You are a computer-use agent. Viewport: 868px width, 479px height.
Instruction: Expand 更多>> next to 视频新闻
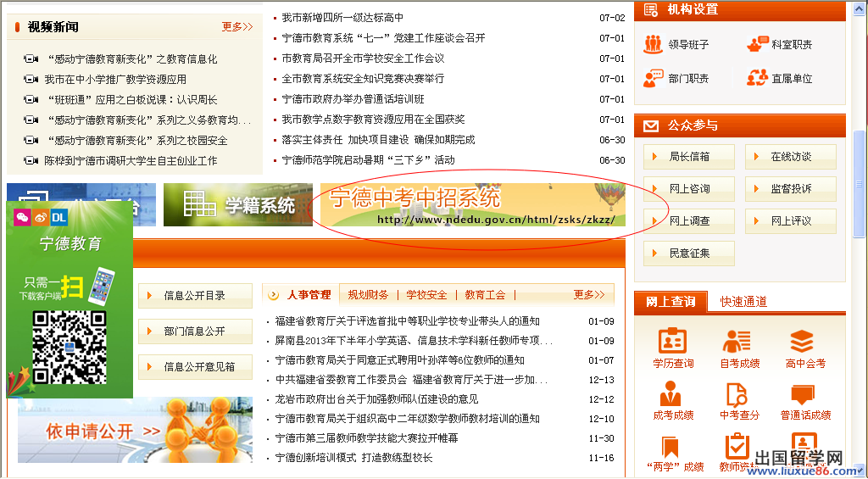click(x=237, y=26)
